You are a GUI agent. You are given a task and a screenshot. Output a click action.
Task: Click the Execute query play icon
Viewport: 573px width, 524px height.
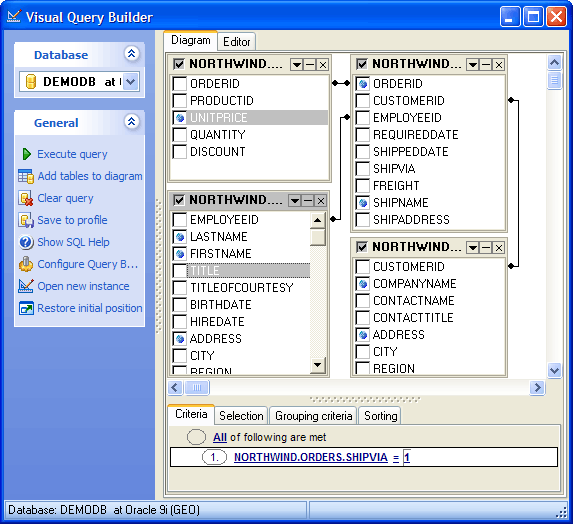coord(26,154)
